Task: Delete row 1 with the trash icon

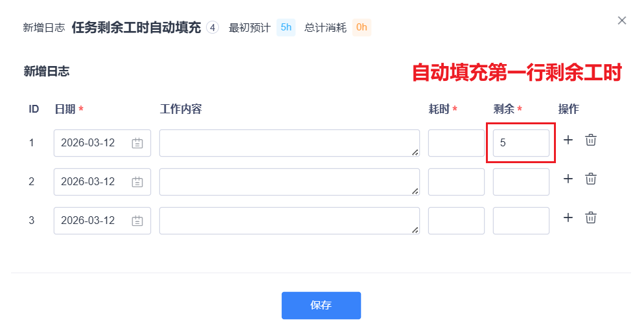Action: click(591, 140)
